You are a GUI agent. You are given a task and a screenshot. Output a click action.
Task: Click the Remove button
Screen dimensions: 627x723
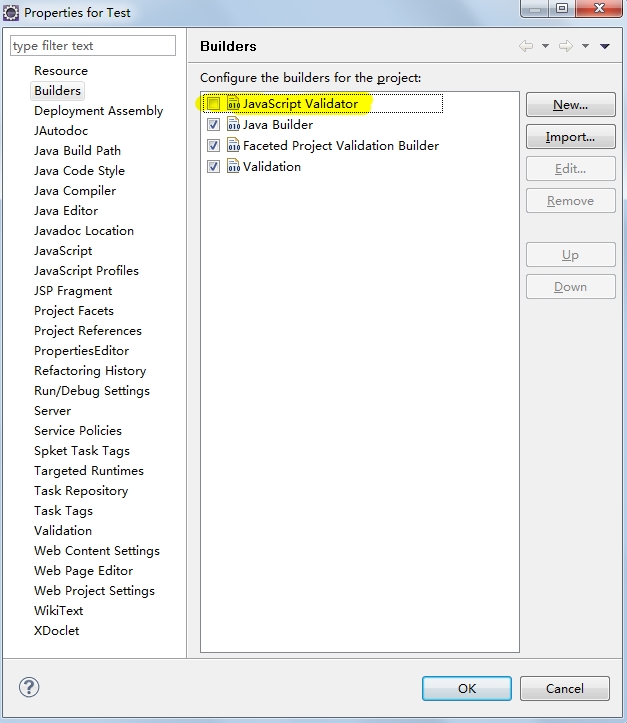coord(571,201)
